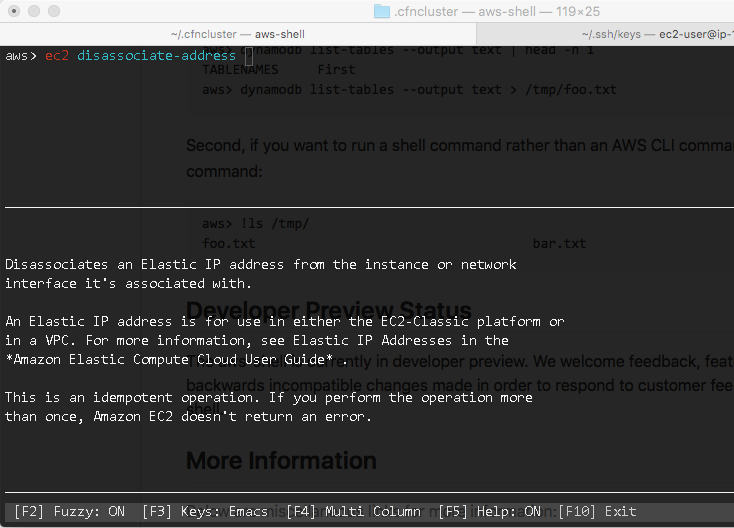Screen dimensions: 734x528
Task: Click the 'ec2' service word in the prompt
Action: (57, 56)
